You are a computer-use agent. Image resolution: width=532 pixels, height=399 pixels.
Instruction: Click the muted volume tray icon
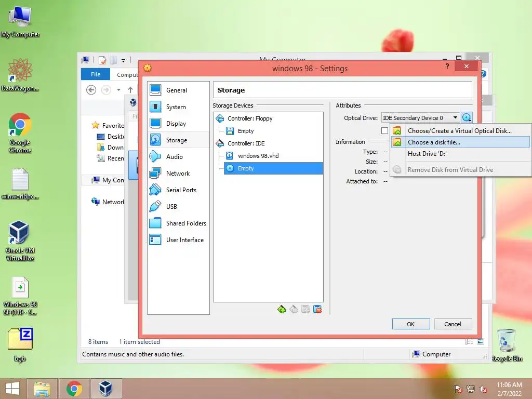pyautogui.click(x=483, y=389)
